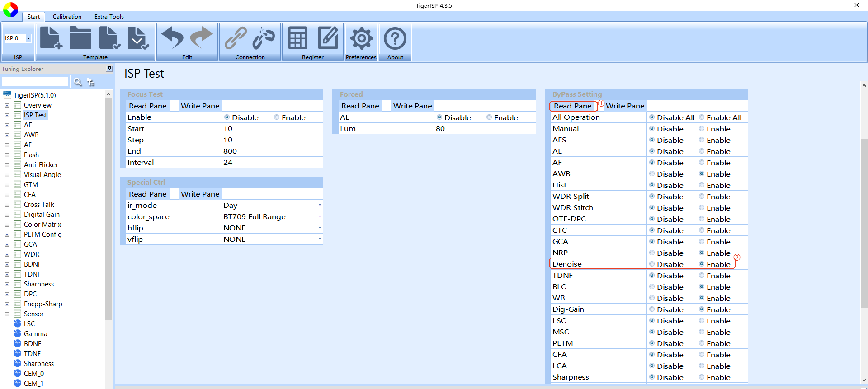Open template folder icon

(80, 38)
